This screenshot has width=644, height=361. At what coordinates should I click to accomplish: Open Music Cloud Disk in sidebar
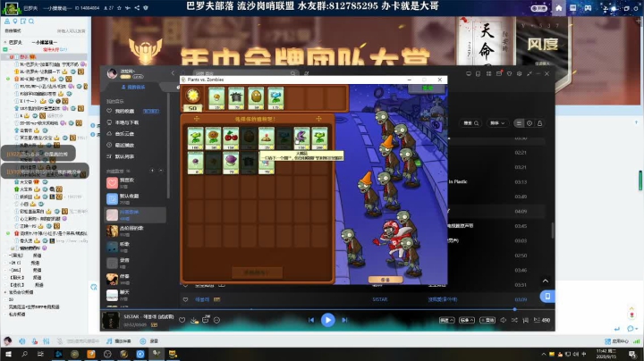coord(121,134)
